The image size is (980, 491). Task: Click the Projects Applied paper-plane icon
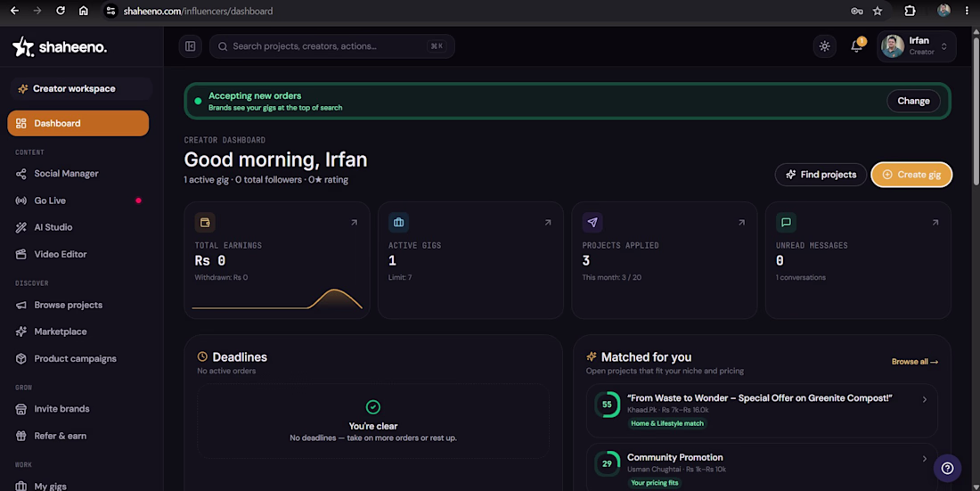point(592,222)
